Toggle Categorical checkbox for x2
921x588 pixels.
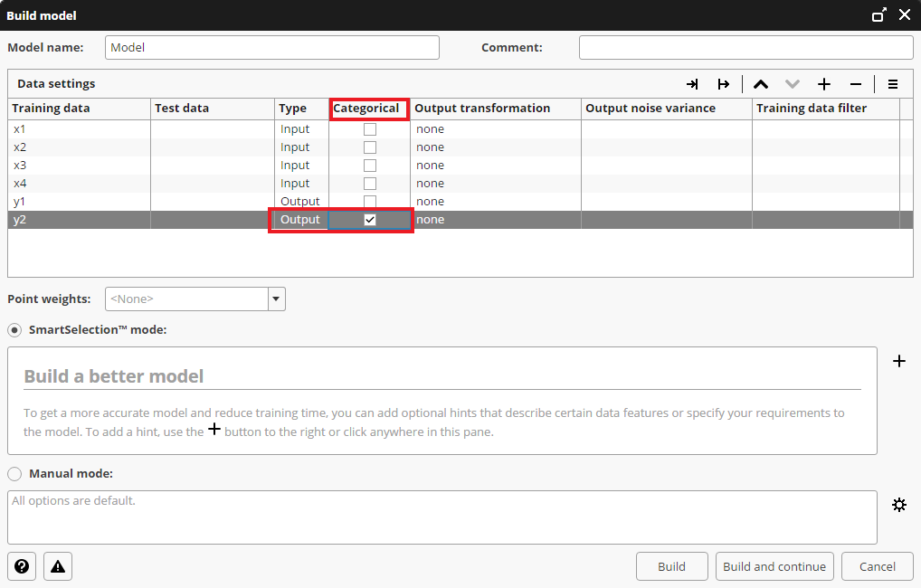click(x=369, y=147)
